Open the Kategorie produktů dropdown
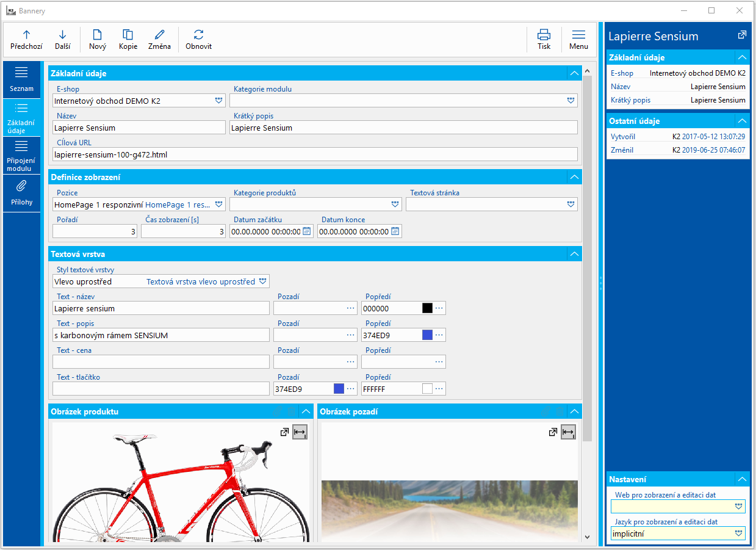This screenshot has width=756, height=550. (x=395, y=204)
